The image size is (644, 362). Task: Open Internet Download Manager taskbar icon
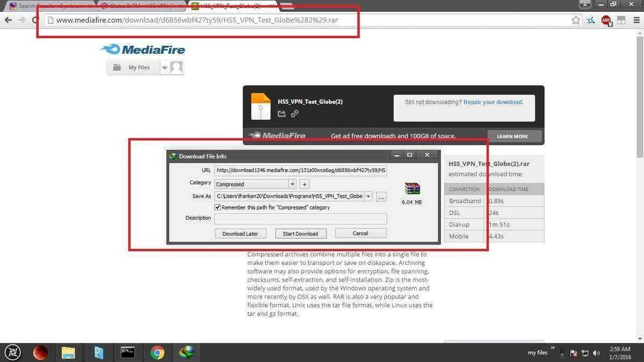tap(187, 352)
